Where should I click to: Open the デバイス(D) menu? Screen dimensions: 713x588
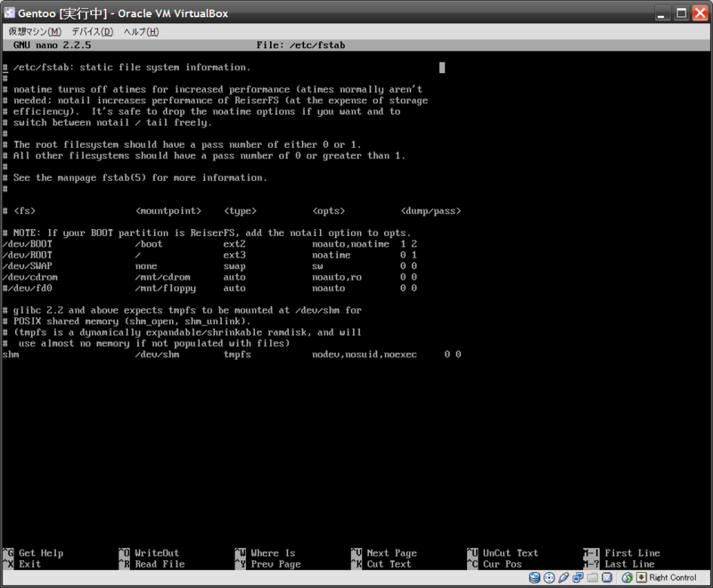tap(93, 31)
